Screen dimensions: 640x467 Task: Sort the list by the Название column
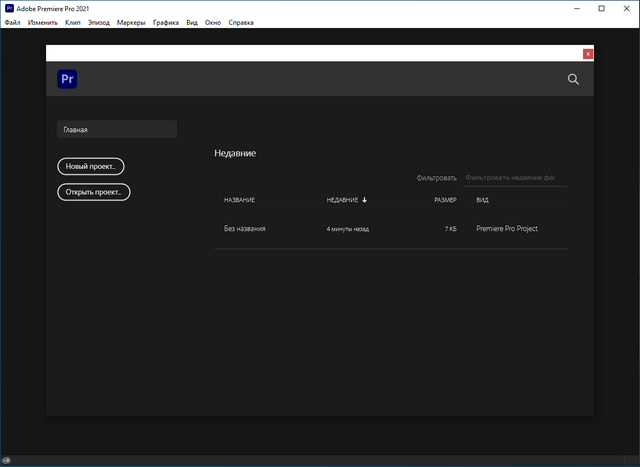click(239, 200)
